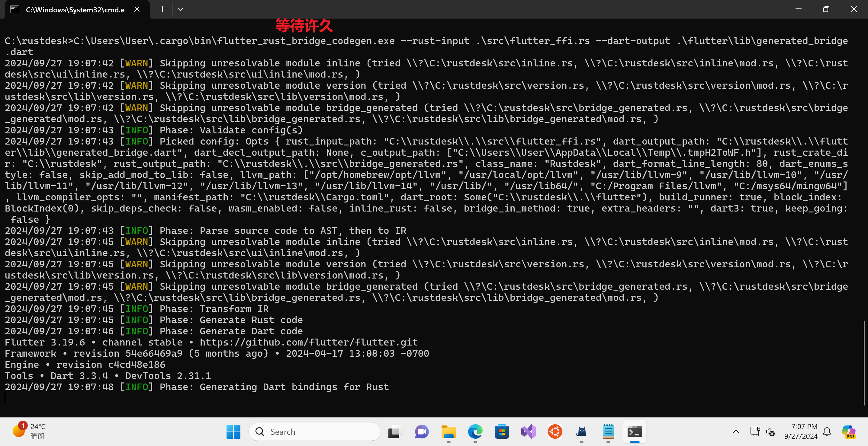Open File Explorer on the taskbar
This screenshot has width=868, height=446.
(448, 432)
